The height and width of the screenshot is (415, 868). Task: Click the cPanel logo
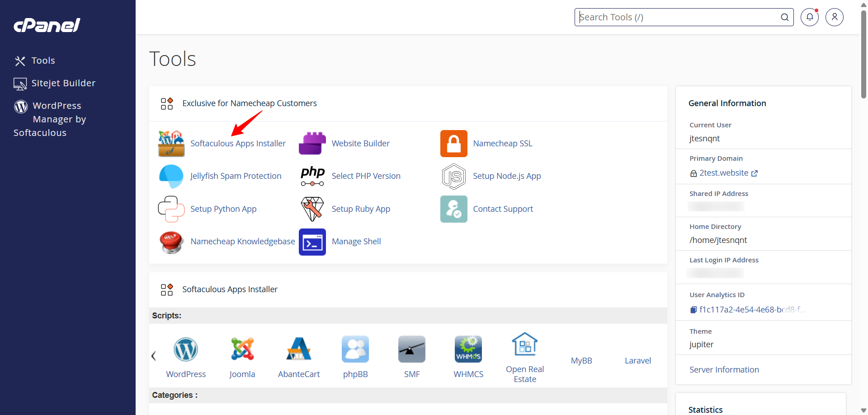tap(47, 25)
